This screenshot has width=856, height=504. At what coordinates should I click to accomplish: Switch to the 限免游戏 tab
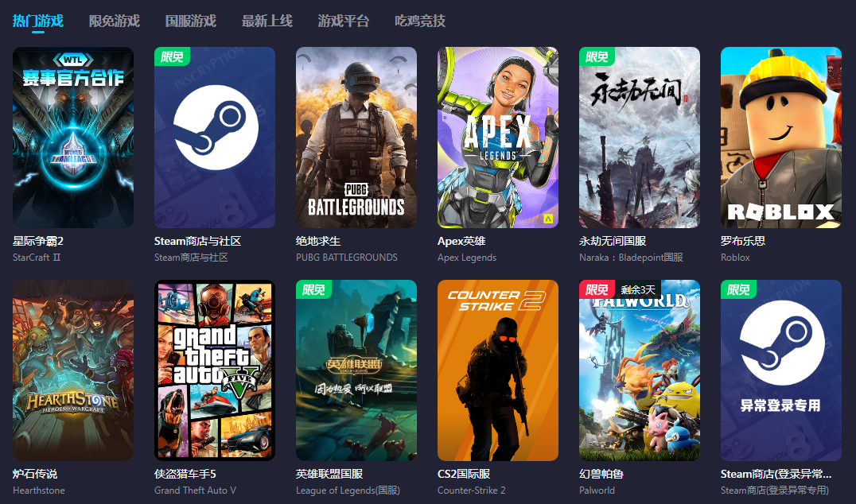(x=115, y=21)
